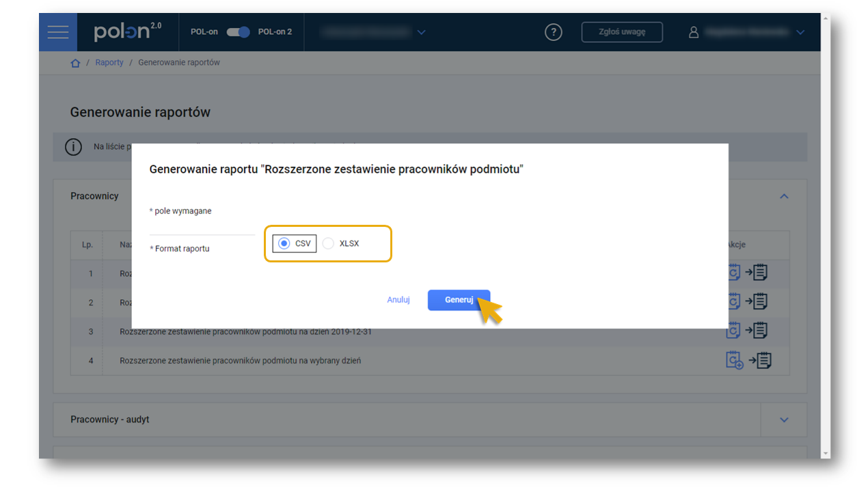Screen dimensions: 868x492
Task: Click generate report icon in row 4
Action: point(734,360)
